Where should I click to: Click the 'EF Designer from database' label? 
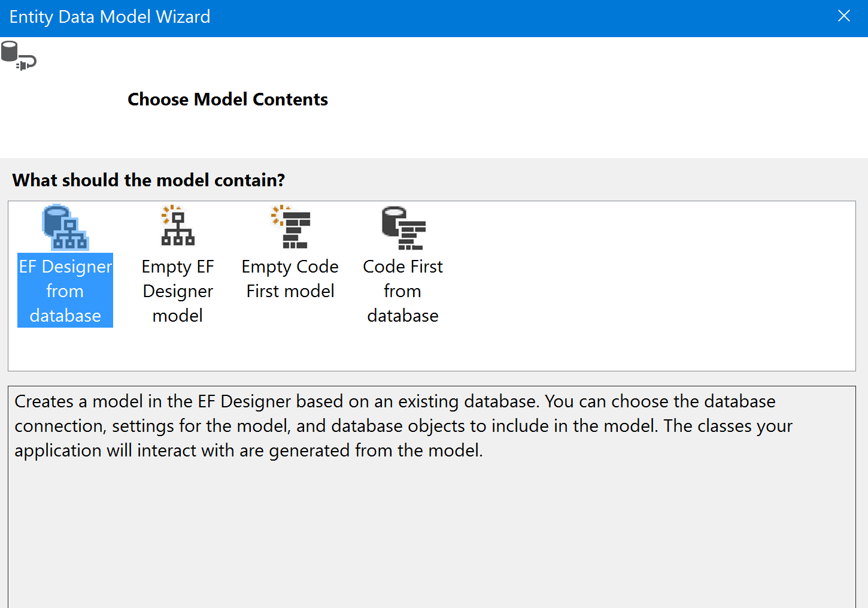point(65,291)
